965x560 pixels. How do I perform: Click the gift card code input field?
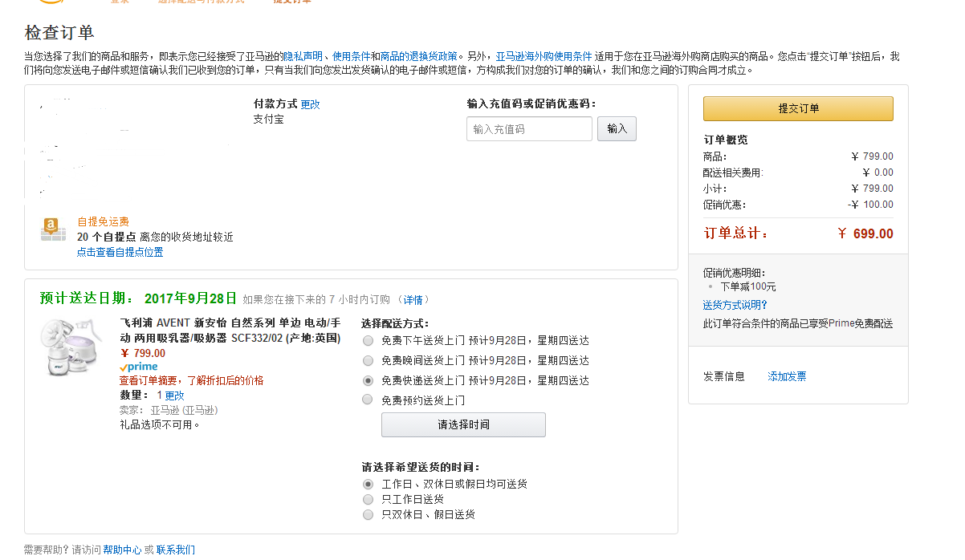pyautogui.click(x=529, y=128)
